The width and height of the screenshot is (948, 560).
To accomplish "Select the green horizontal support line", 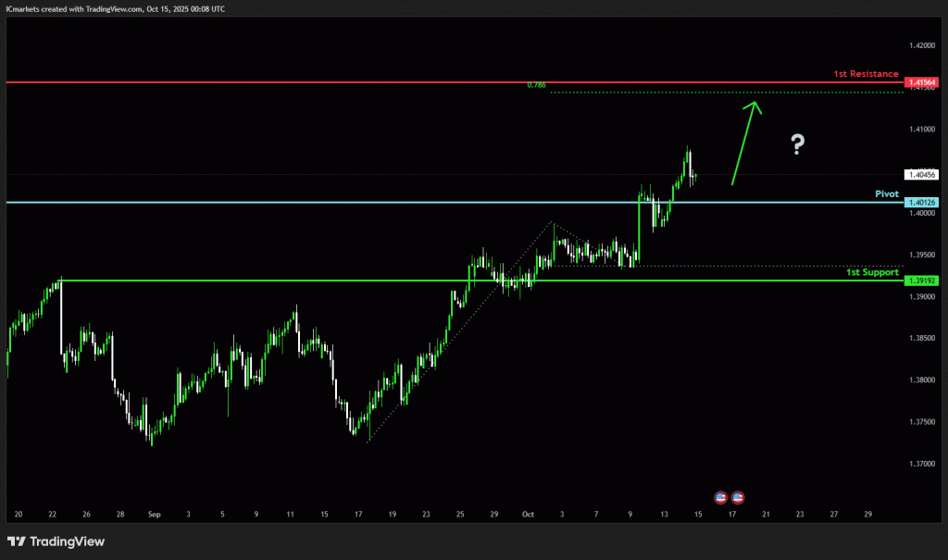I will (x=370, y=280).
